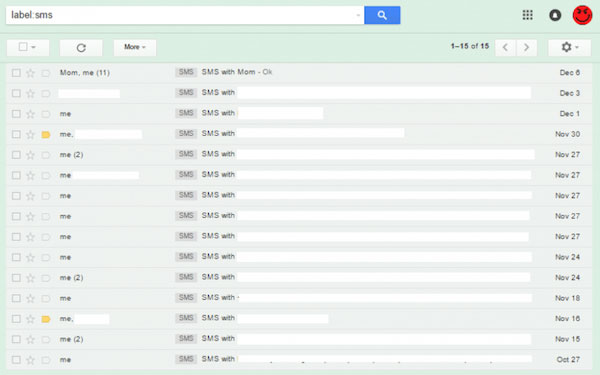Viewport: 600px width, 375px height.
Task: Show search options arrow in search box
Action: coord(358,15)
